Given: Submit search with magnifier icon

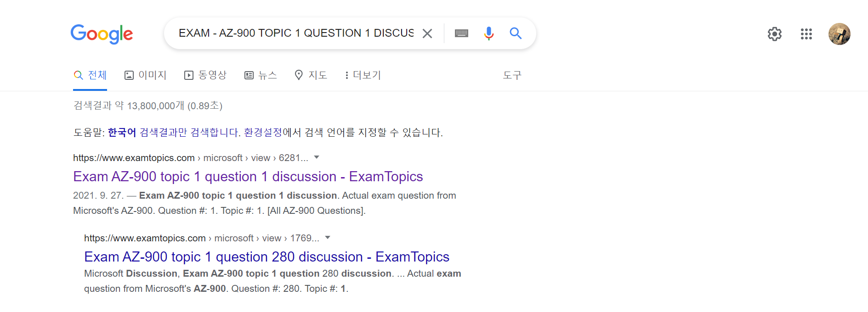Looking at the screenshot, I should (516, 33).
